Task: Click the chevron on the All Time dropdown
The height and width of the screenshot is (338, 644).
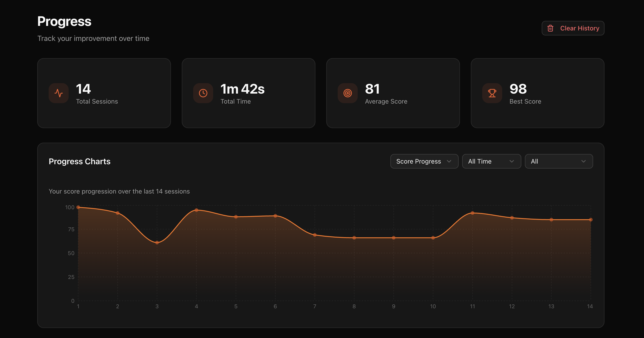Action: (x=512, y=161)
